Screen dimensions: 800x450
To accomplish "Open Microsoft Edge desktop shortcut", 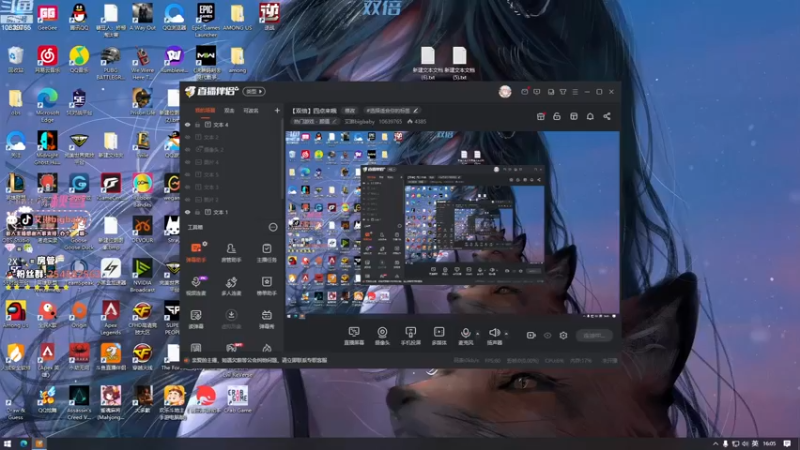I will click(47, 105).
